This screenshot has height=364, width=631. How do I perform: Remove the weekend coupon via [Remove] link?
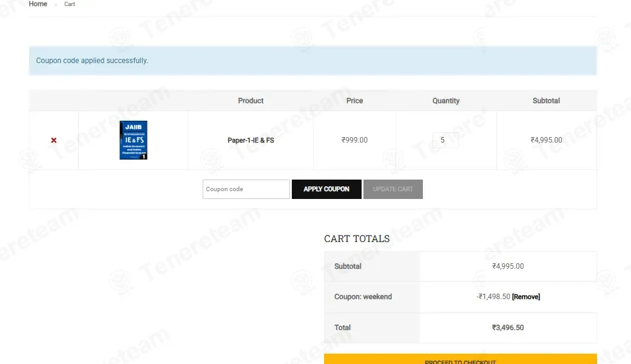point(526,297)
